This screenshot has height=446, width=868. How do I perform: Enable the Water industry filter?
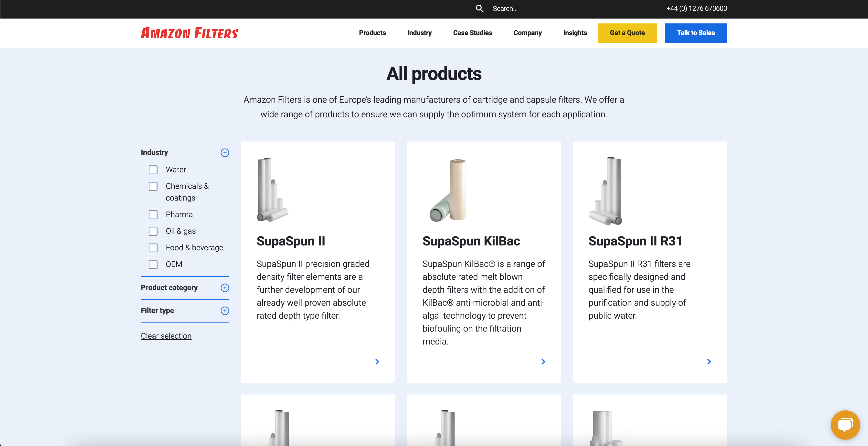click(153, 170)
